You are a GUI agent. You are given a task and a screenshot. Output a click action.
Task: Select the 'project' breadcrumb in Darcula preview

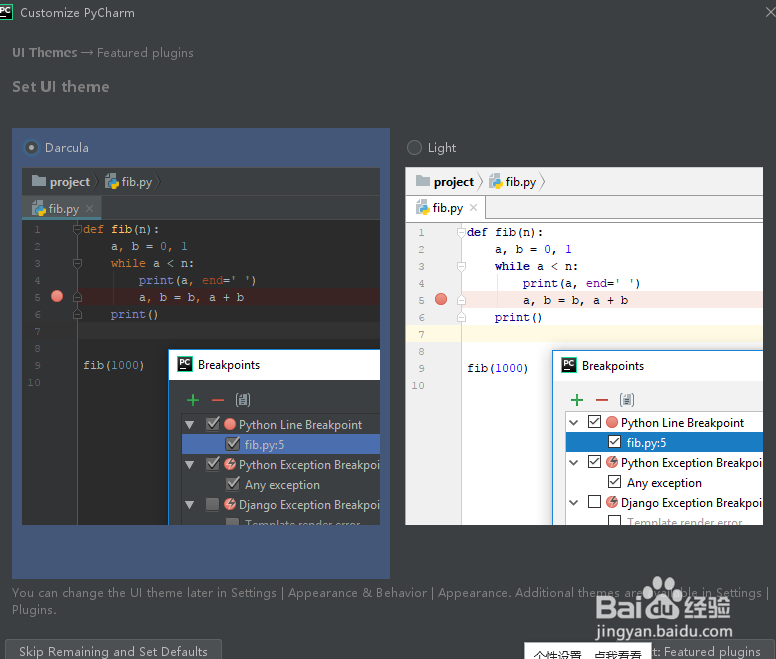[x=70, y=182]
